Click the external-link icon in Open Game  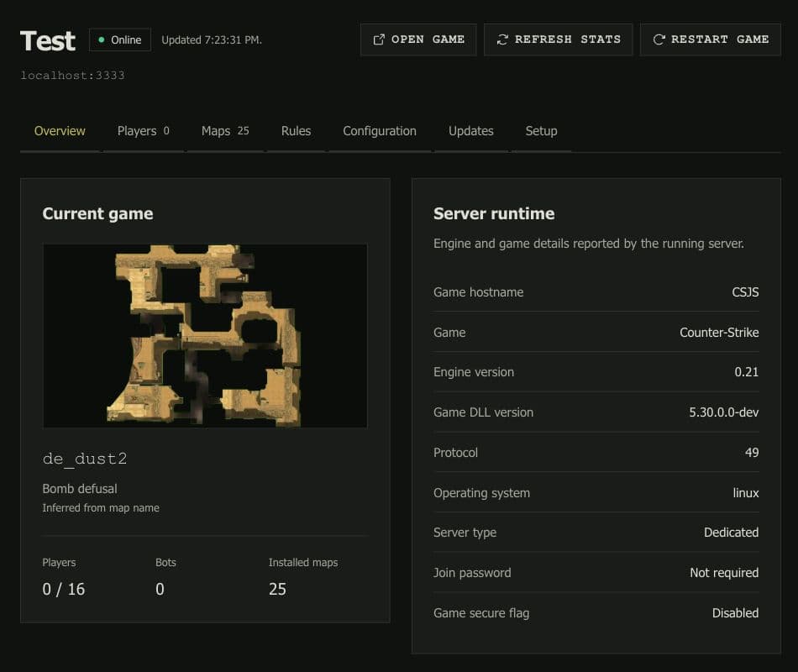[379, 39]
